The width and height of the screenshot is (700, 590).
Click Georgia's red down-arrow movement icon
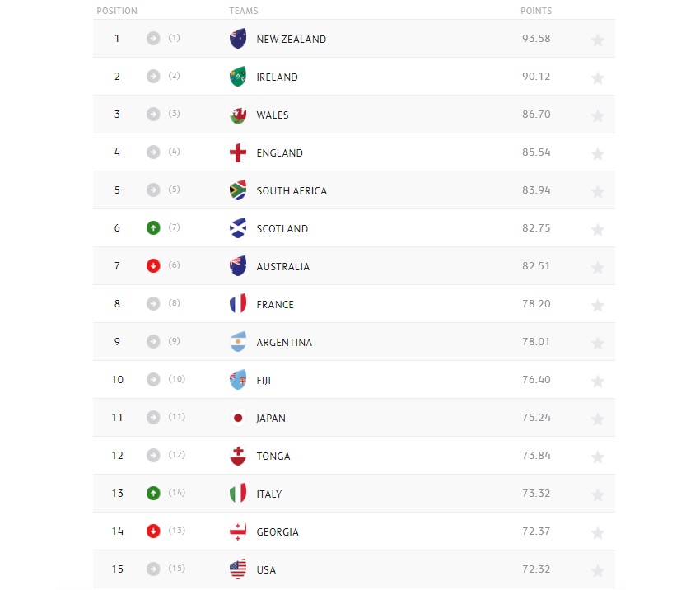click(153, 531)
